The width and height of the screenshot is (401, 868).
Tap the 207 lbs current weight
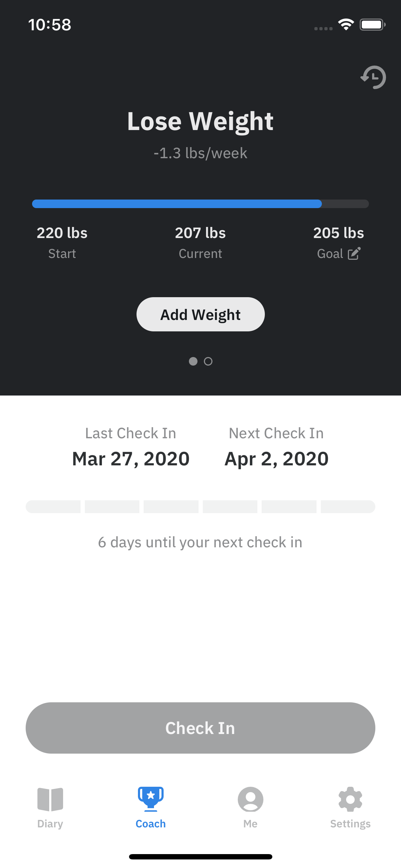(200, 233)
